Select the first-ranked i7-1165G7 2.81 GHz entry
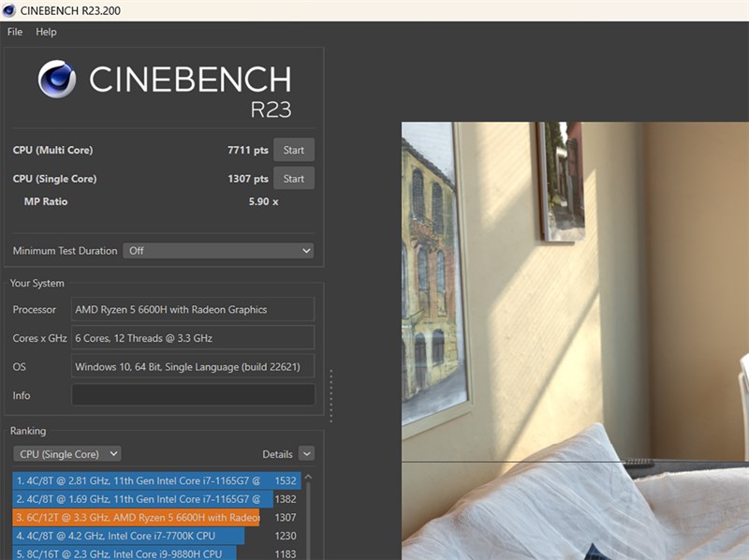The image size is (749, 560). point(156,480)
